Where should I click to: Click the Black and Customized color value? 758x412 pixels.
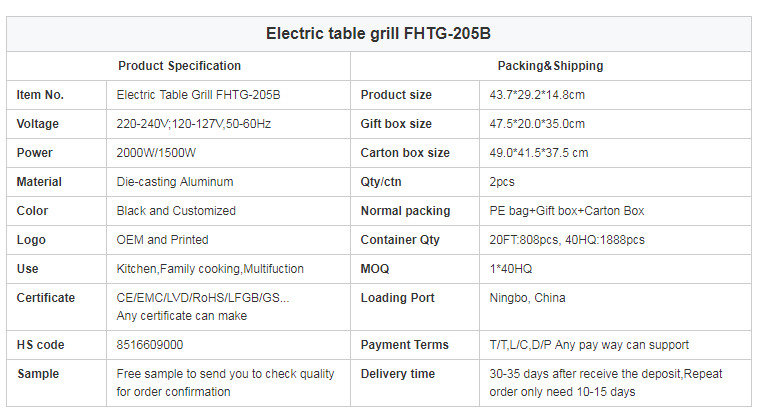[x=176, y=211]
